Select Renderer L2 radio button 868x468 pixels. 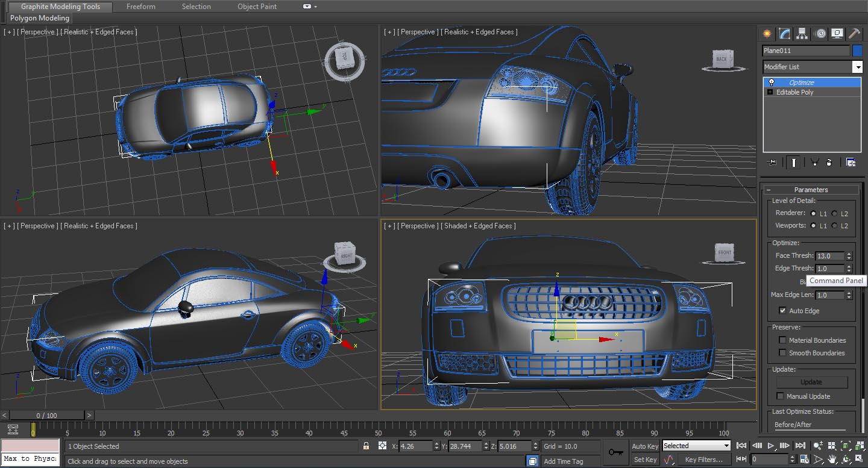(x=835, y=213)
